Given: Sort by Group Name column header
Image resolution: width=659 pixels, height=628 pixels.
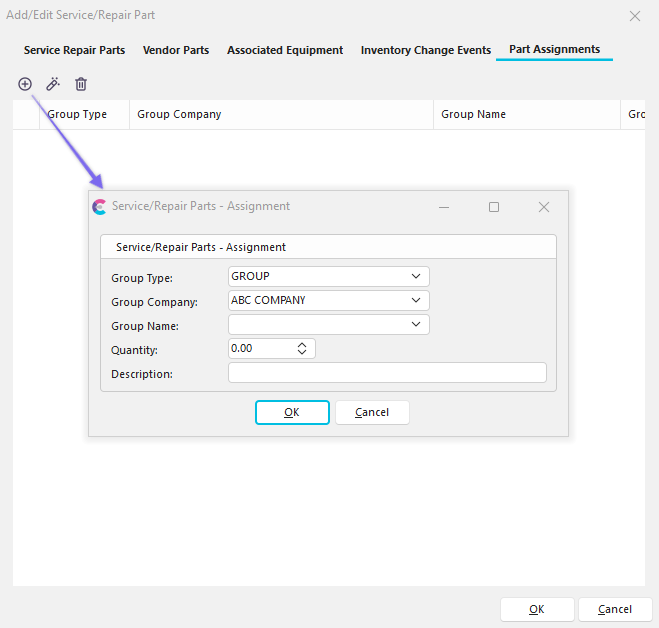Looking at the screenshot, I should click(474, 115).
